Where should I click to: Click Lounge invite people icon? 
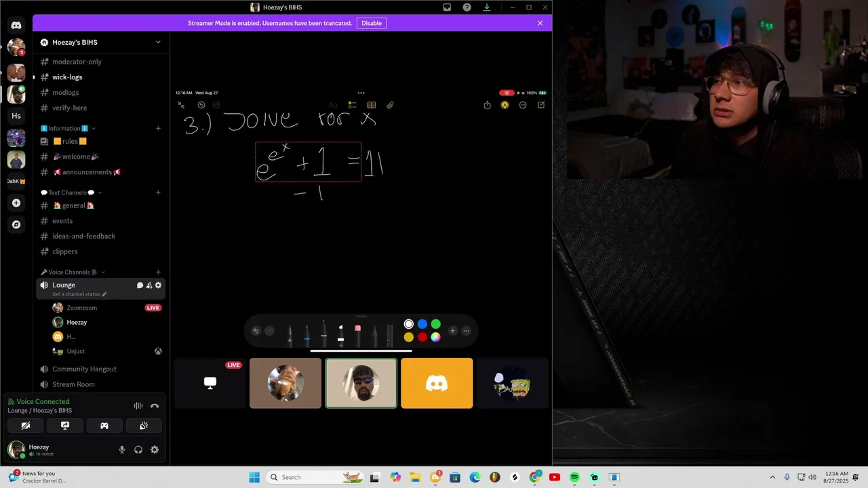pos(149,285)
